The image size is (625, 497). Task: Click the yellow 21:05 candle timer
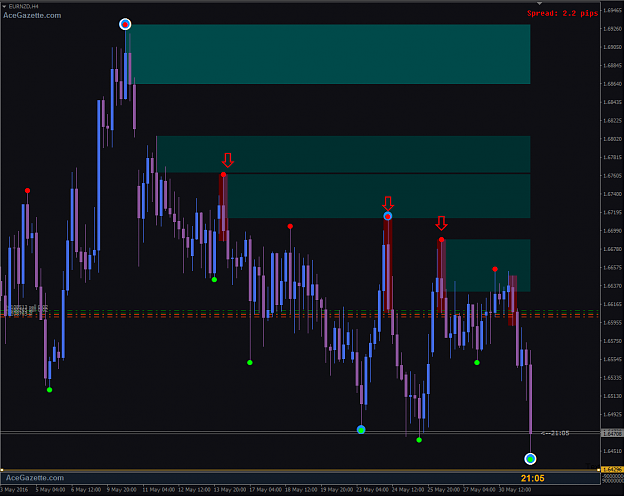point(532,478)
